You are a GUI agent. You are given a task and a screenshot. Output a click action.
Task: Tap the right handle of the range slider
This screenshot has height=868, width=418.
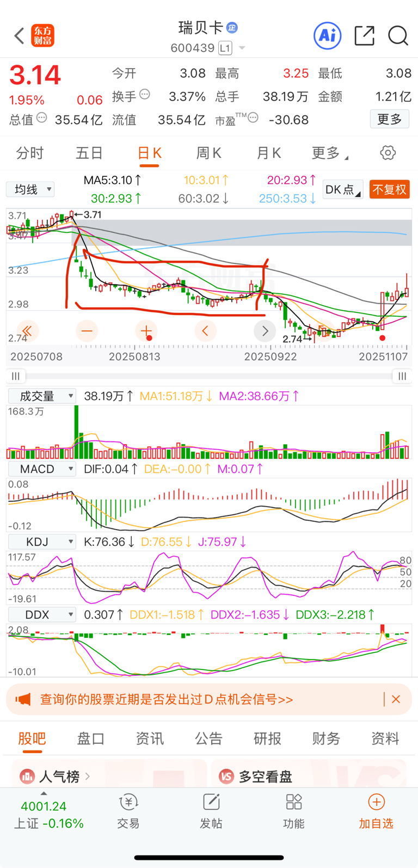(x=402, y=376)
